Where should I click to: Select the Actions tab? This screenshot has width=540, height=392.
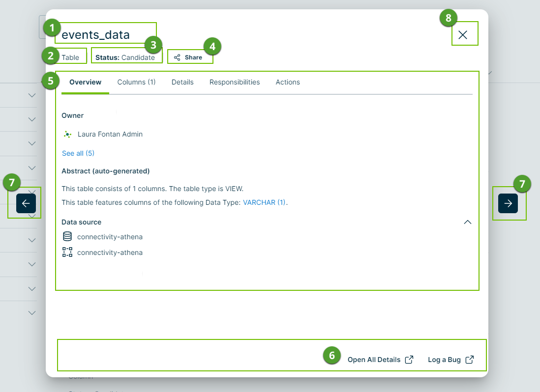[x=288, y=82]
